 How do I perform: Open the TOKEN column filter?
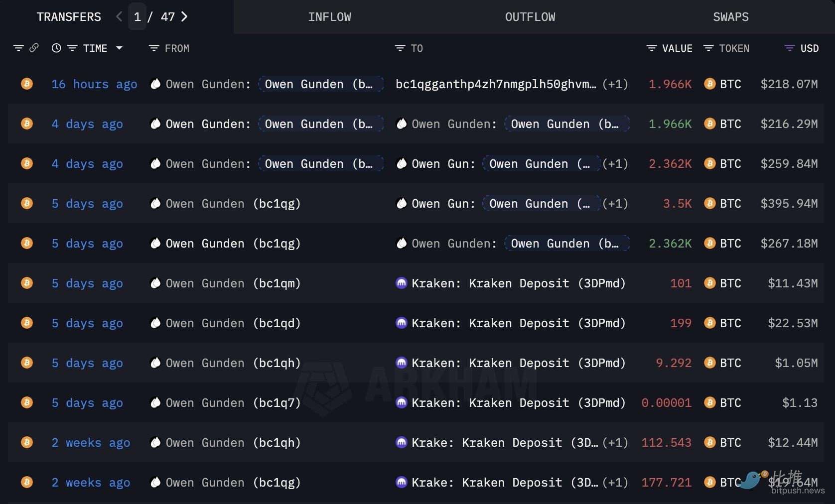[x=708, y=48]
